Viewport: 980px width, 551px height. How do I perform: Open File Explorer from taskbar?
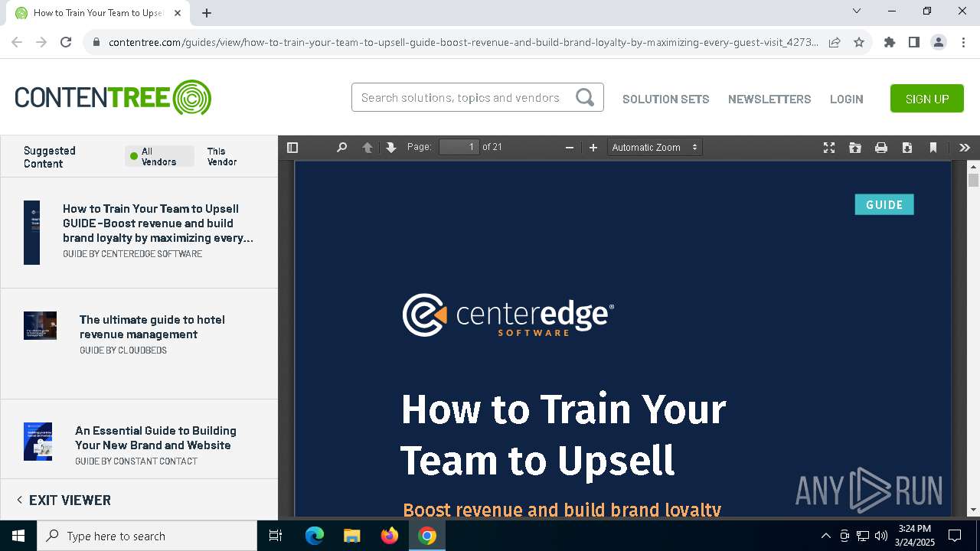pos(351,536)
